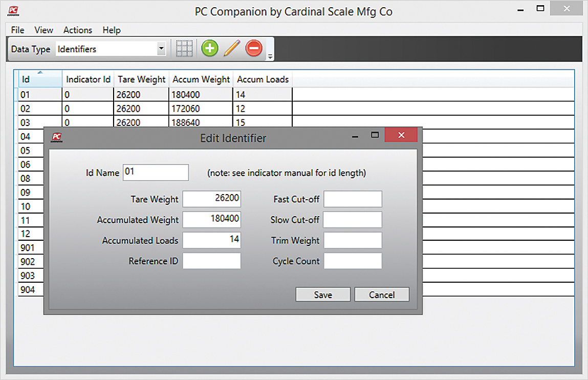The width and height of the screenshot is (588, 380).
Task: Open the toolbar overflow arrow
Action: click(x=270, y=57)
